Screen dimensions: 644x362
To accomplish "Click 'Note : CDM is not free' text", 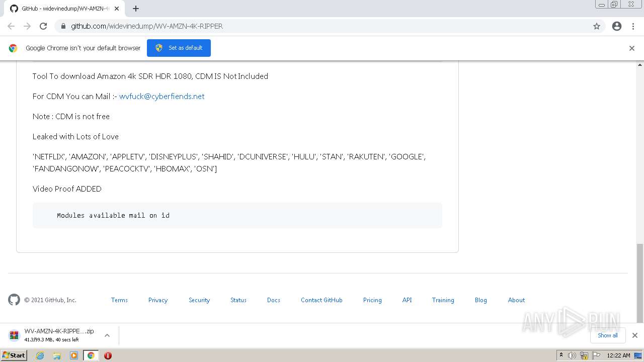I will pos(71,117).
